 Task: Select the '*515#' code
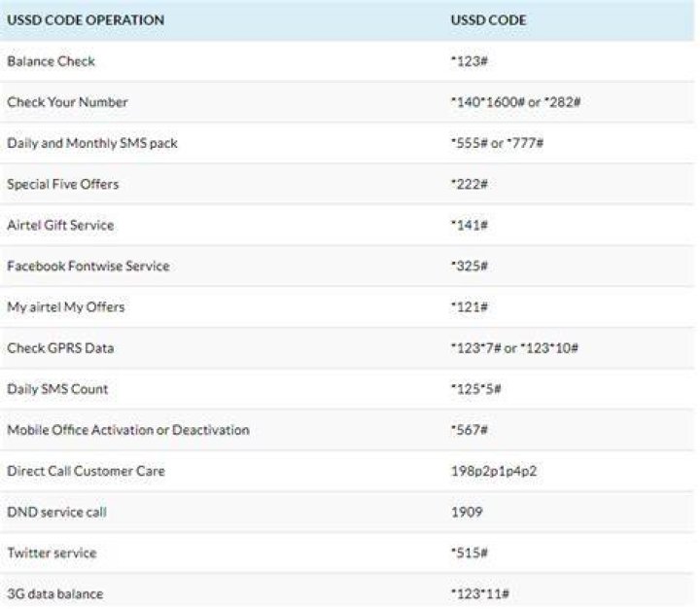tap(470, 554)
